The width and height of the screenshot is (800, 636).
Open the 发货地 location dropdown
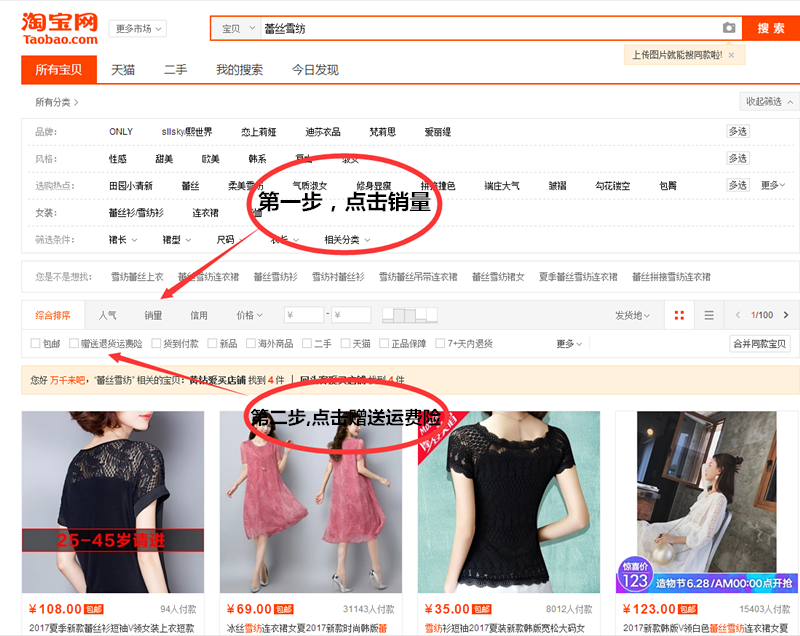[632, 315]
